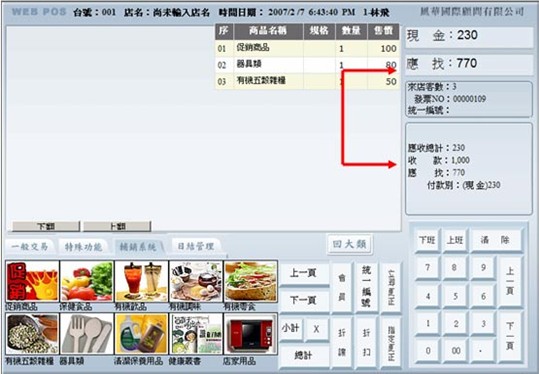
Task: Choose the 有機飲品 drinks category image
Action: pos(141,281)
